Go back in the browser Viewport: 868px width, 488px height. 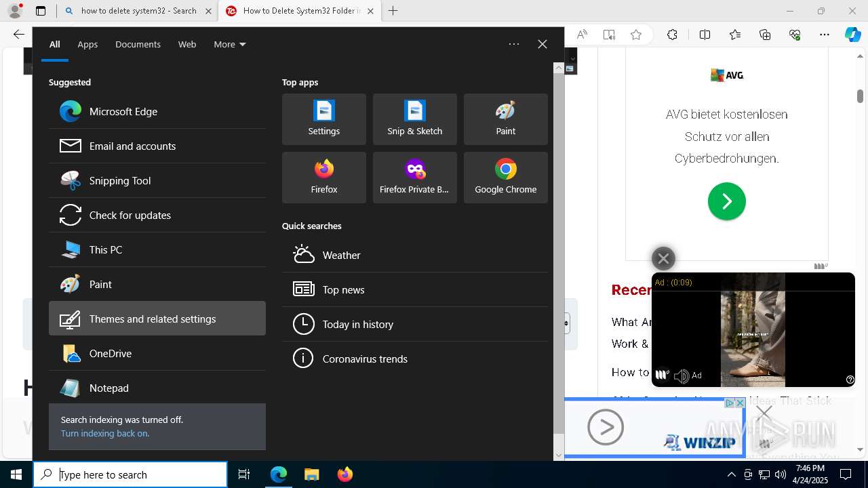[x=19, y=35]
